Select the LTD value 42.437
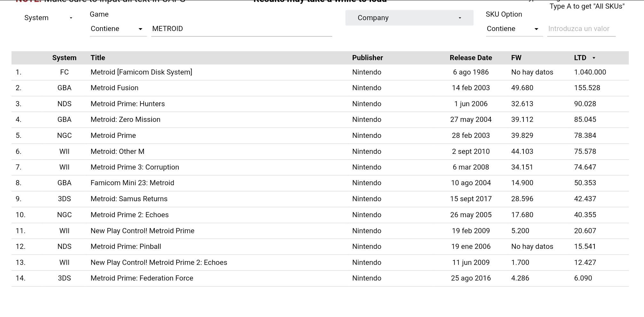 tap(585, 199)
